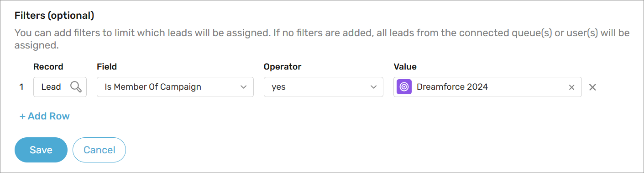Click the magnifier lookup icon in Record
The height and width of the screenshot is (173, 644).
pyautogui.click(x=76, y=87)
